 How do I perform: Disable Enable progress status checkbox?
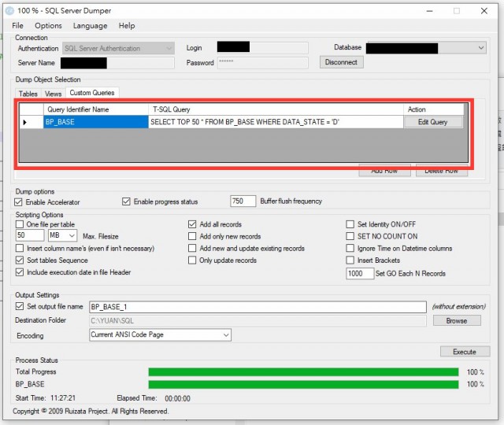[x=126, y=201]
